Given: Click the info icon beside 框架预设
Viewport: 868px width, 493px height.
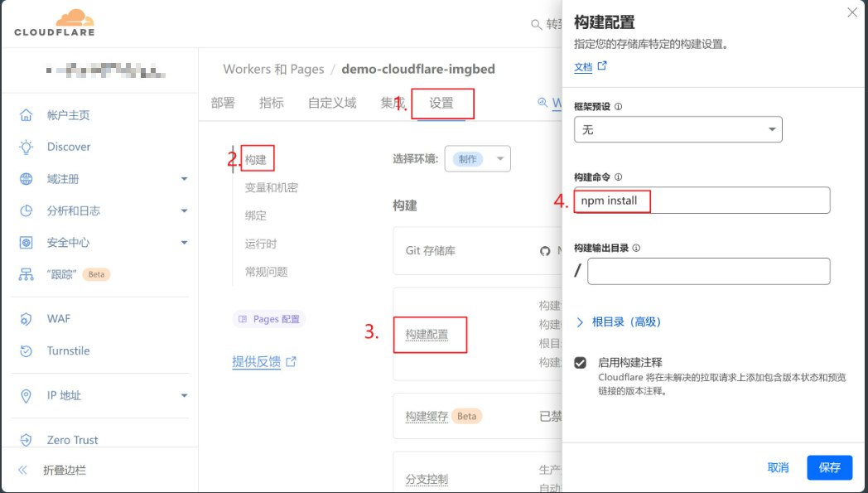Looking at the screenshot, I should coord(619,107).
